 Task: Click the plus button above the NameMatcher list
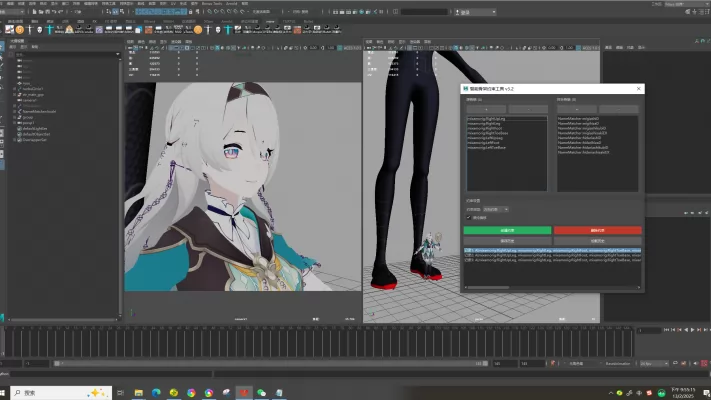[x=577, y=109]
